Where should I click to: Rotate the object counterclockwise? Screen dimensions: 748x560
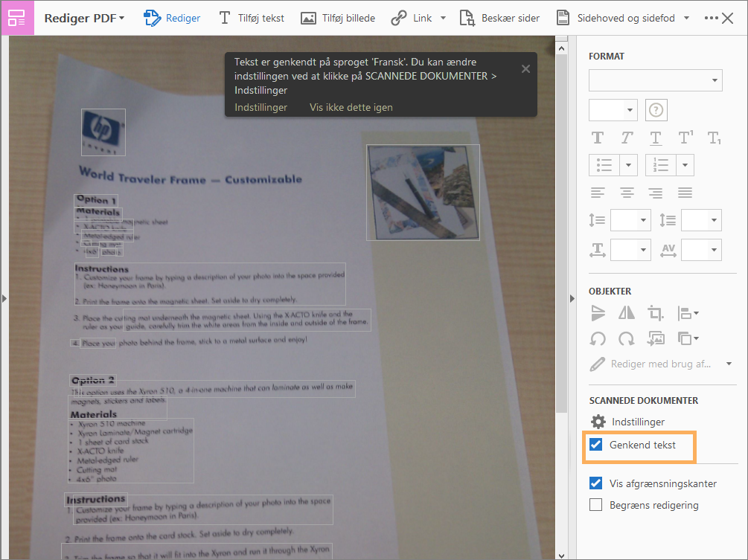598,338
